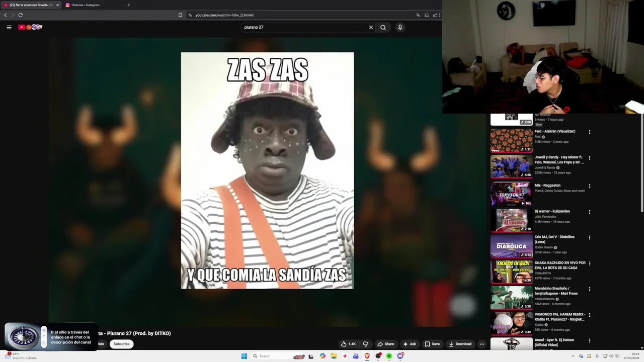Click the roulette ad overlay thumbnail
This screenshot has height=362, width=644.
23,337
